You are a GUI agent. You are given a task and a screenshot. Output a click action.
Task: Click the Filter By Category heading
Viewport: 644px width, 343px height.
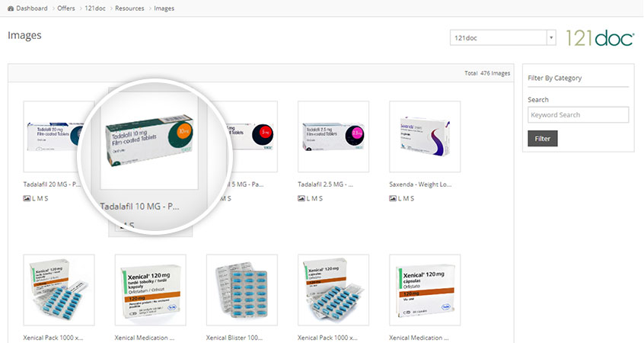pos(554,78)
